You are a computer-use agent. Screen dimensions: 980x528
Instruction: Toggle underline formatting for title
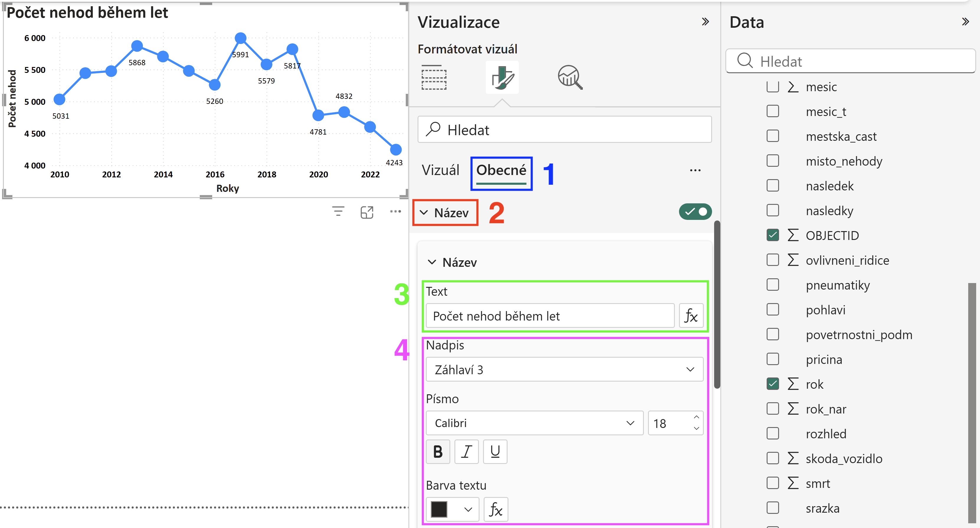(x=495, y=452)
